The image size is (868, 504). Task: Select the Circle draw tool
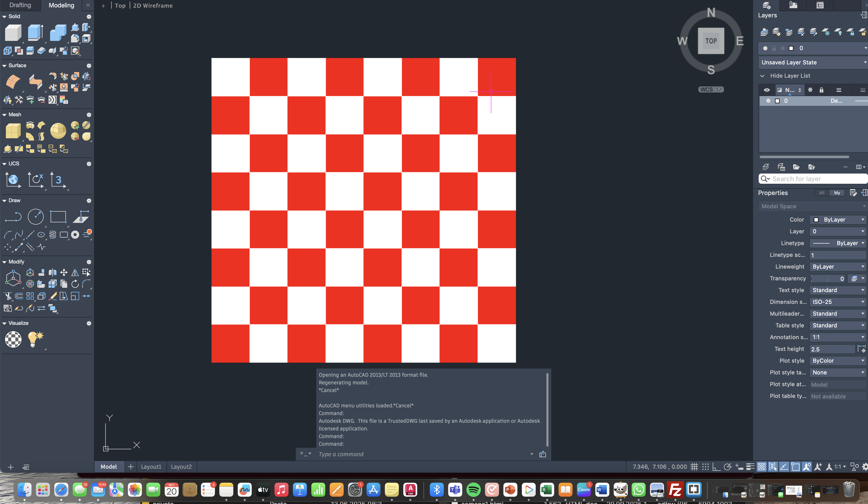(x=36, y=217)
